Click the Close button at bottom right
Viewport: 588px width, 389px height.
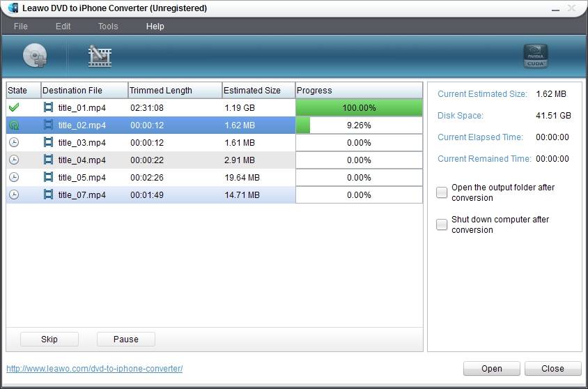coord(552,368)
